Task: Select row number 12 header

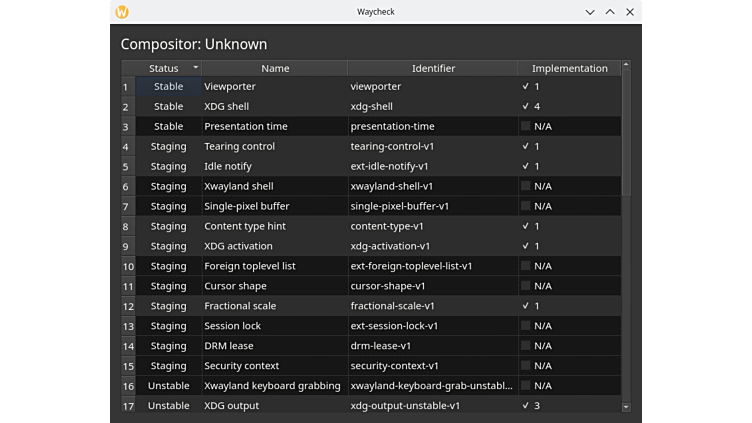Action: point(128,306)
